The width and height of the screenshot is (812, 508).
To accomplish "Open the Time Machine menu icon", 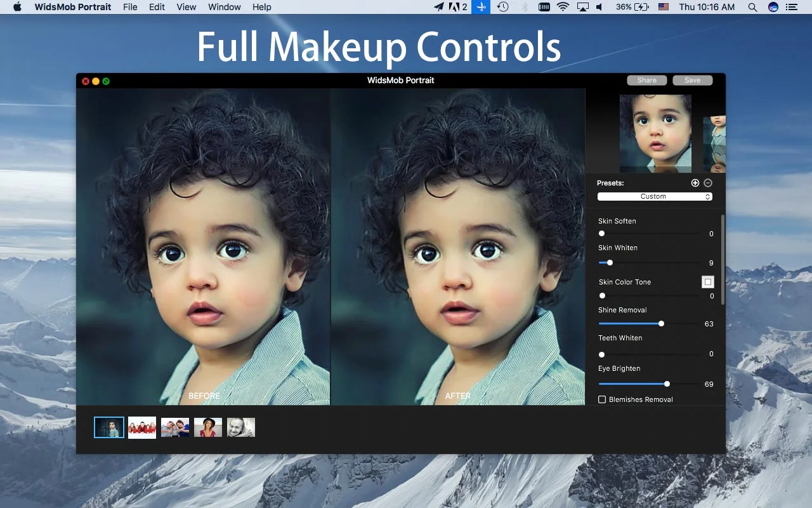I will (x=503, y=7).
